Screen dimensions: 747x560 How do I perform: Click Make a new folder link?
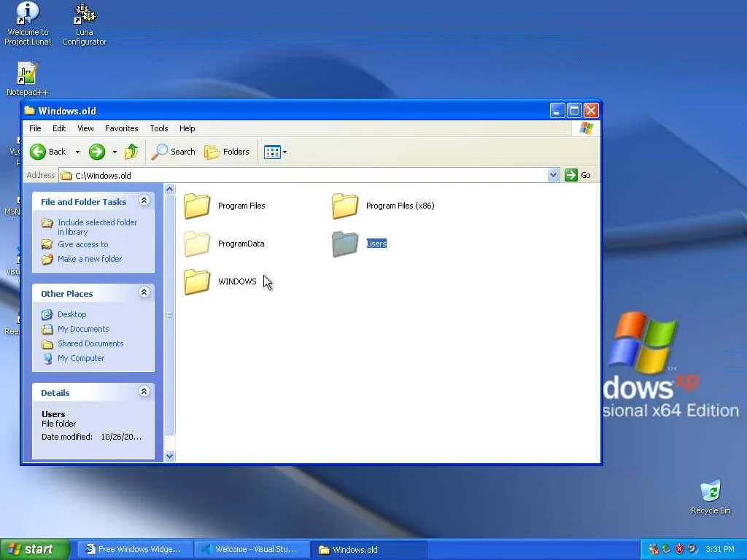(x=90, y=259)
